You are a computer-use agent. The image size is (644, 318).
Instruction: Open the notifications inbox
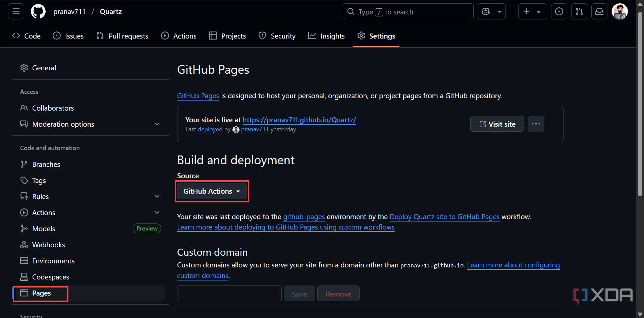click(x=599, y=11)
